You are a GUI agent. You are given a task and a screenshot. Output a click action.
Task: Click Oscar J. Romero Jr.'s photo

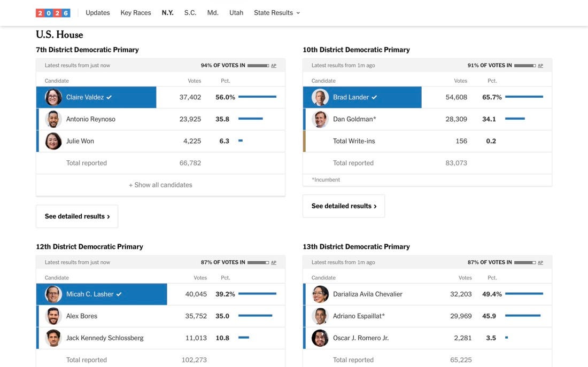click(320, 338)
